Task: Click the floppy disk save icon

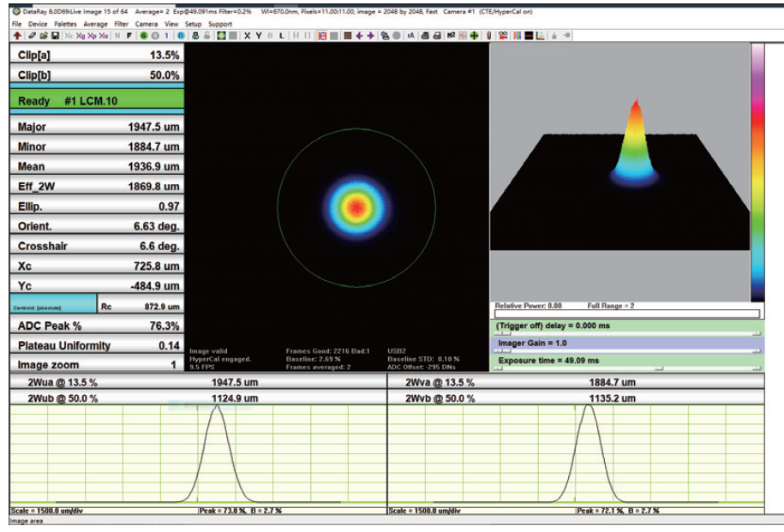Action: coord(55,36)
